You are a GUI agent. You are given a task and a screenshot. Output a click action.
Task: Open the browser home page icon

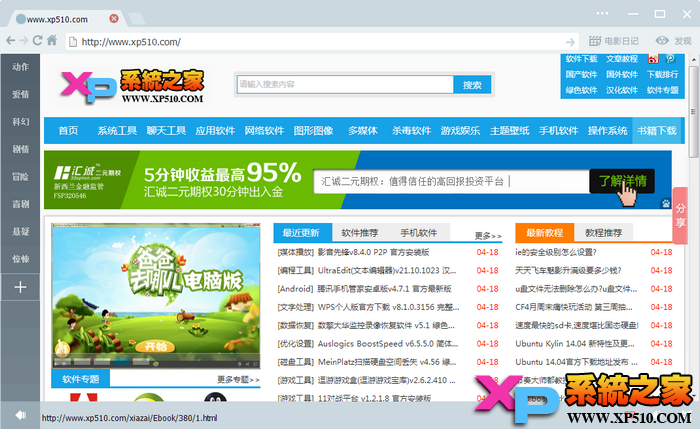[x=52, y=40]
